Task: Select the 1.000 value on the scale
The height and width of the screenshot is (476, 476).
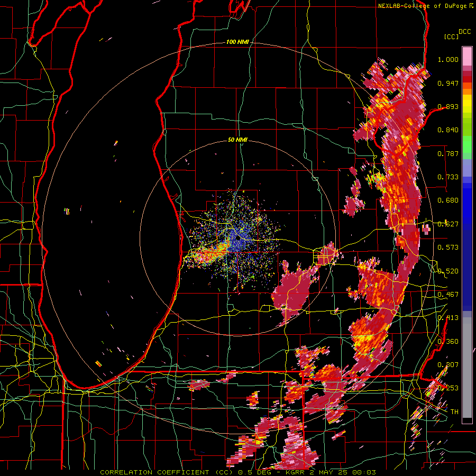Action: click(448, 59)
